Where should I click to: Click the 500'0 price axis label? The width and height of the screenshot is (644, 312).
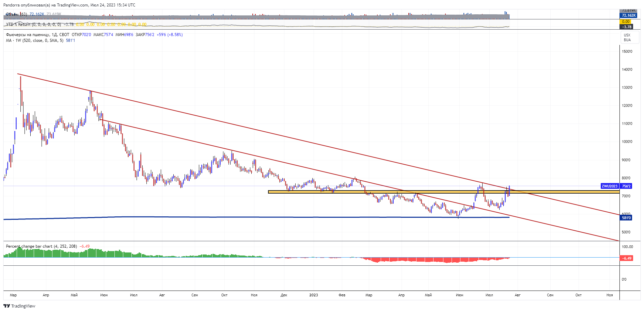(626, 232)
